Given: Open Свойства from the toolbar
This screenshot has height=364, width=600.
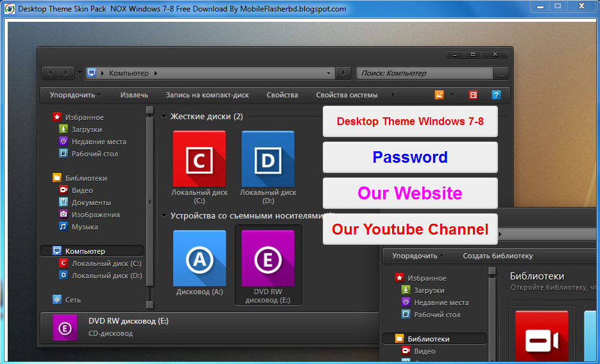Looking at the screenshot, I should [x=282, y=95].
